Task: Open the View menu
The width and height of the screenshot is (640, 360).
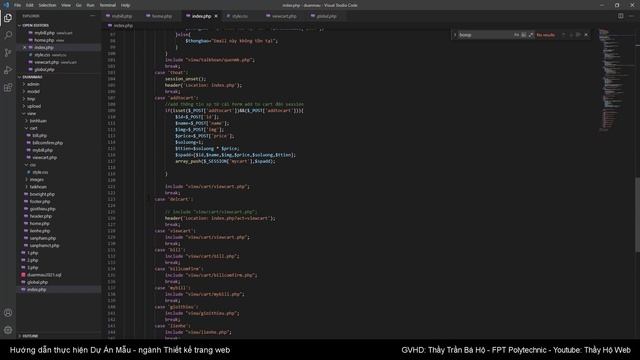Action: (66, 5)
